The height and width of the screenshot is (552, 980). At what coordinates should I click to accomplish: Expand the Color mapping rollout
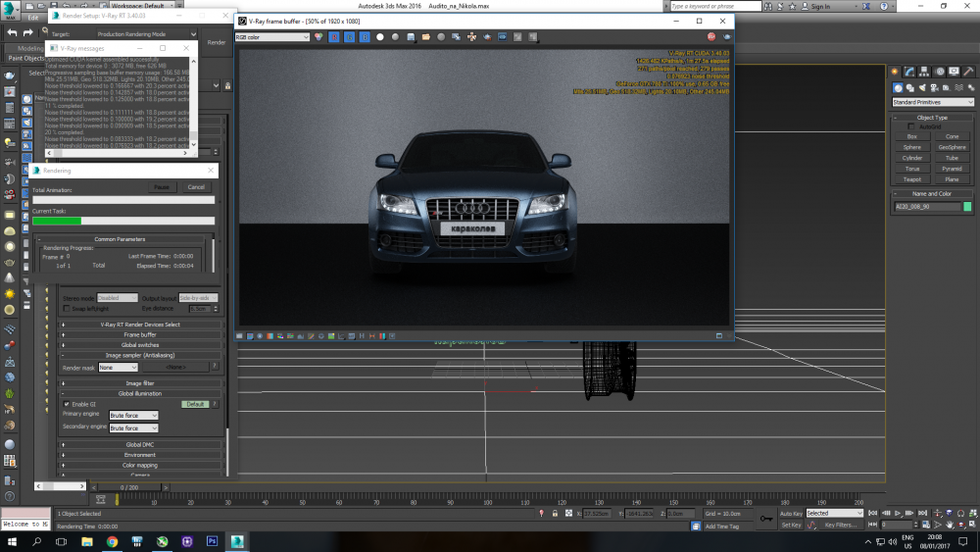tap(140, 465)
